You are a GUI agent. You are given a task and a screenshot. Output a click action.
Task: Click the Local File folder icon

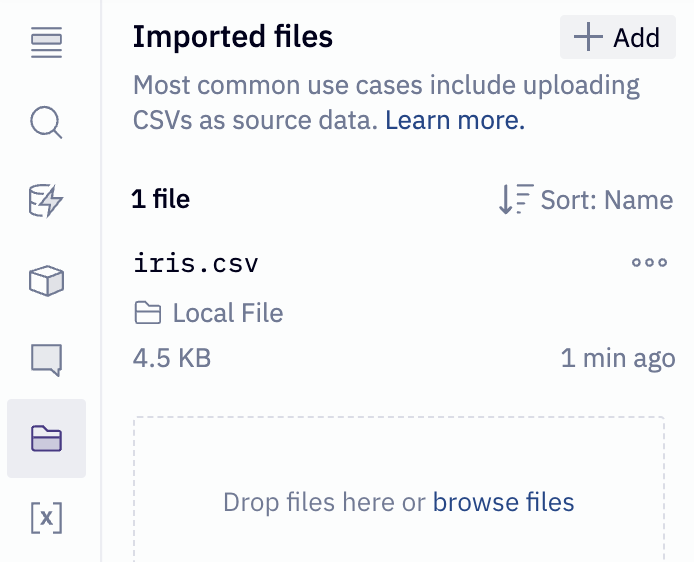[148, 314]
